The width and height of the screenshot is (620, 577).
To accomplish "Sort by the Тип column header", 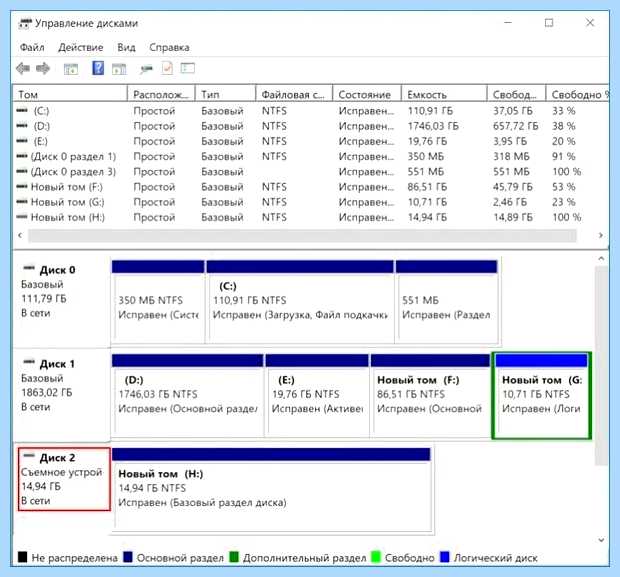I will [225, 95].
